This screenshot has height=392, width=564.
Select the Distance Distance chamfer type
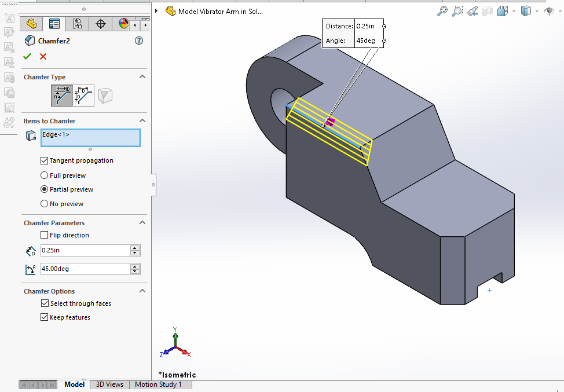point(84,96)
